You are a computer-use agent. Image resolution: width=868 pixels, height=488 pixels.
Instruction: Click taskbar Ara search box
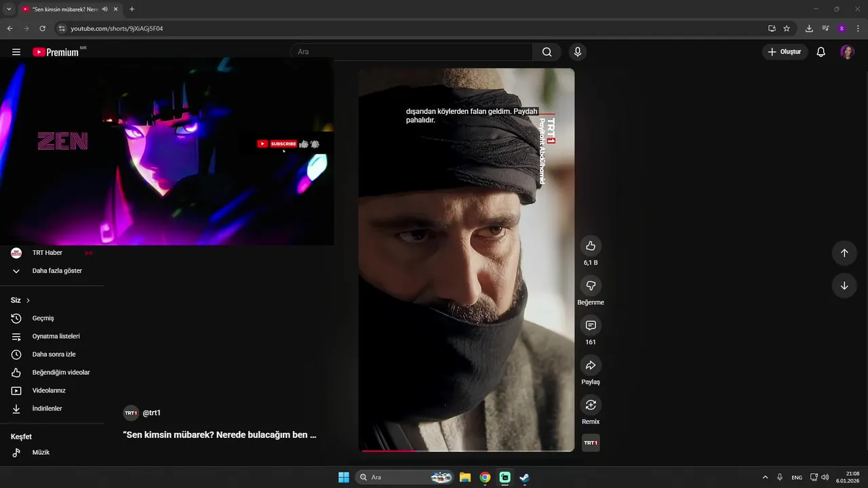click(x=405, y=477)
